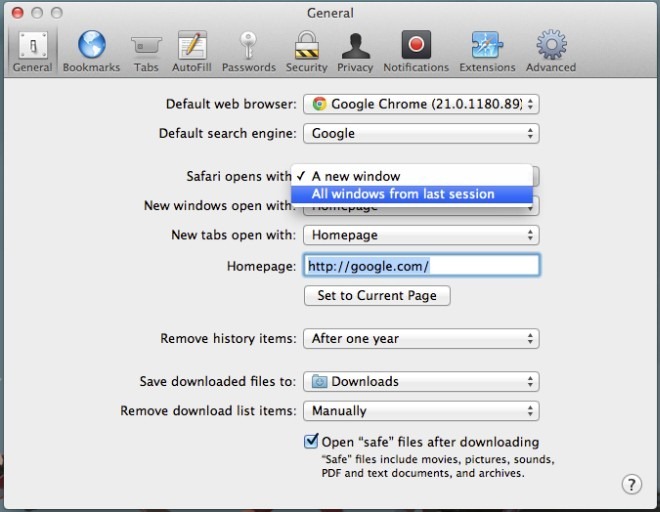
Task: Open the Remove history items dropdown
Action: 421,339
